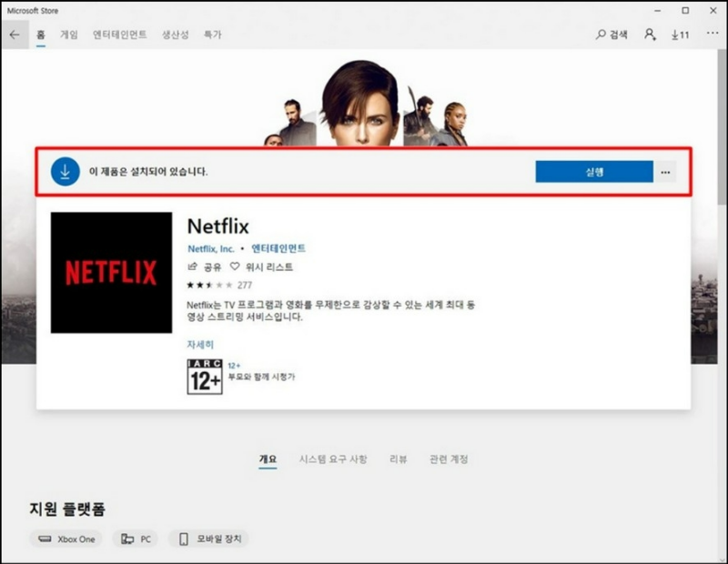Select the 개요 section tab
The image size is (728, 564).
[x=268, y=459]
